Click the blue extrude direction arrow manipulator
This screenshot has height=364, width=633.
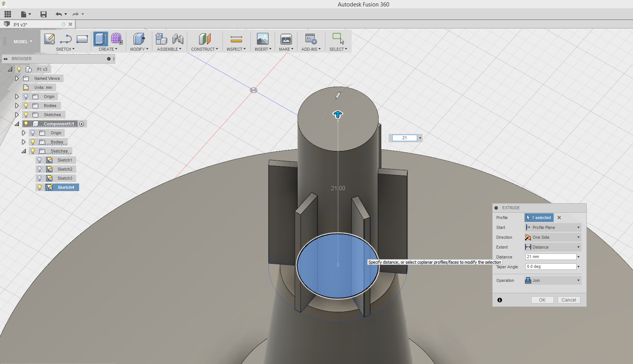click(338, 114)
